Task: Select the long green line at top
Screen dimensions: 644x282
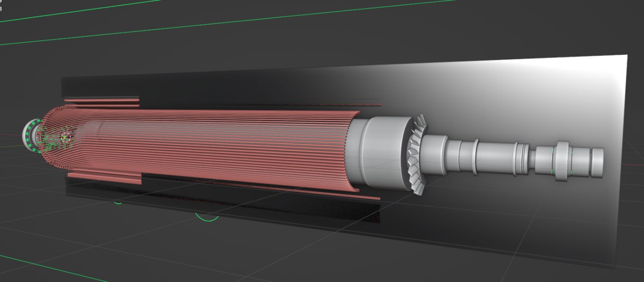Action: point(226,23)
